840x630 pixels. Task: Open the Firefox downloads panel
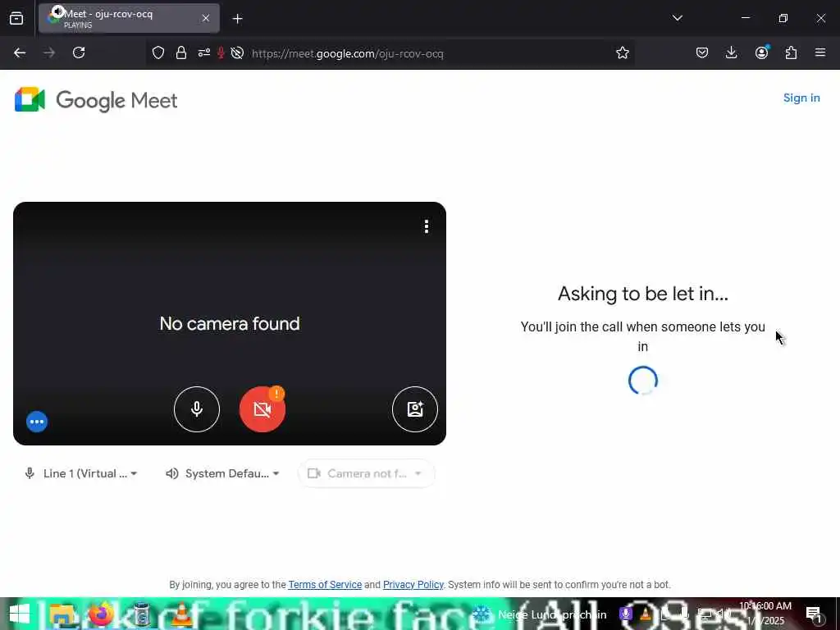click(x=731, y=52)
